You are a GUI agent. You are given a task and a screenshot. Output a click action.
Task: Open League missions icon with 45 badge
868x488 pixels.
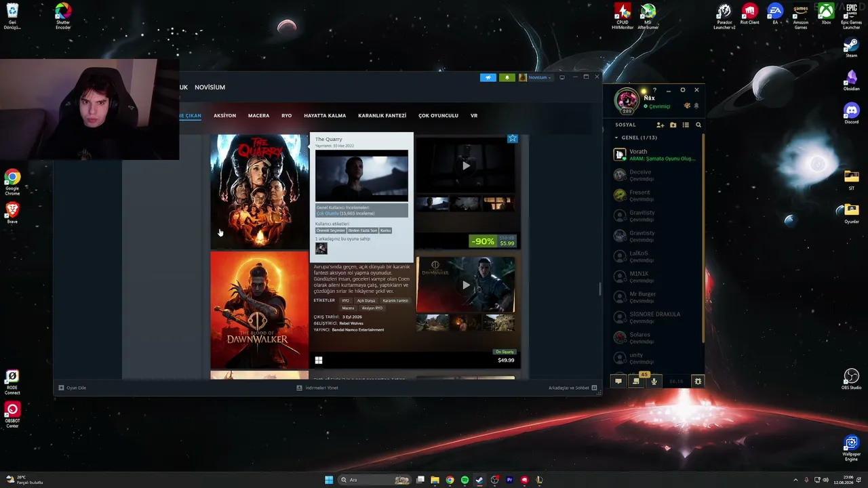636,381
